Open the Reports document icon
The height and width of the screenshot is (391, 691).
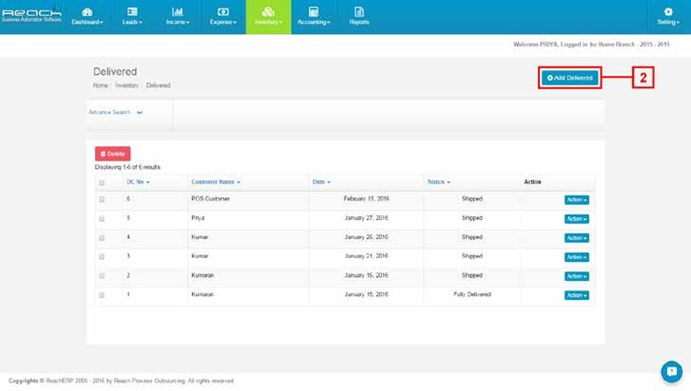pos(359,11)
